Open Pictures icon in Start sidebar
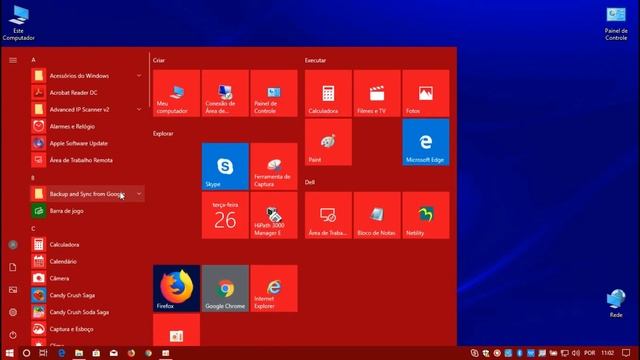This screenshot has width=640, height=360. click(x=13, y=290)
